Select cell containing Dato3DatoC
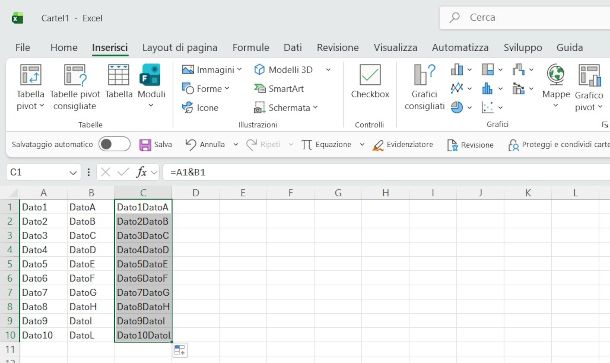Screen dimensions: 610x363 [x=143, y=236]
